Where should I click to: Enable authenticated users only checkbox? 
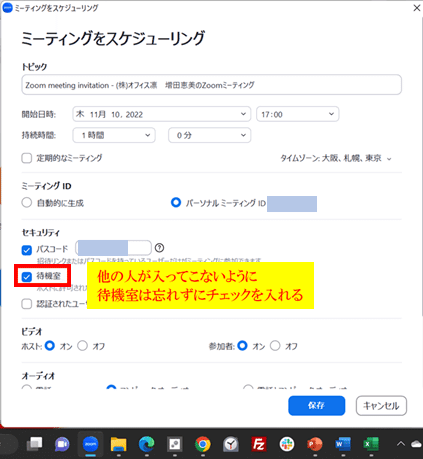click(27, 304)
